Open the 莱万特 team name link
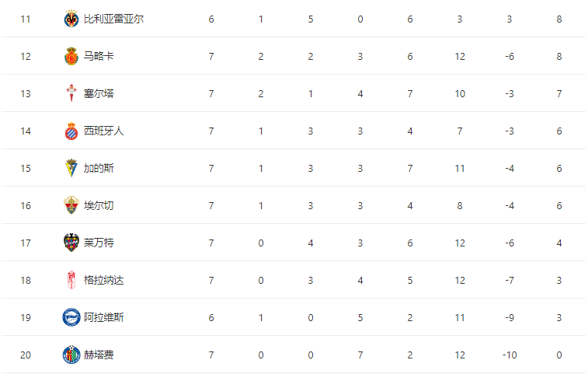This screenshot has height=374, width=588. pos(99,243)
